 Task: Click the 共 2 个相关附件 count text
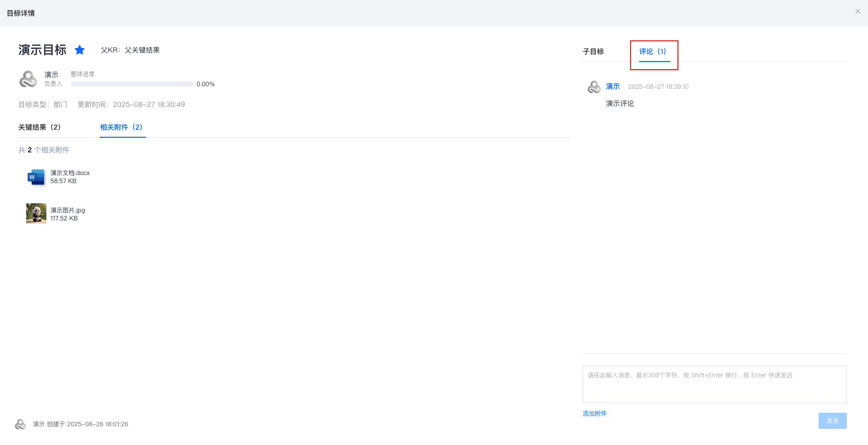(44, 150)
